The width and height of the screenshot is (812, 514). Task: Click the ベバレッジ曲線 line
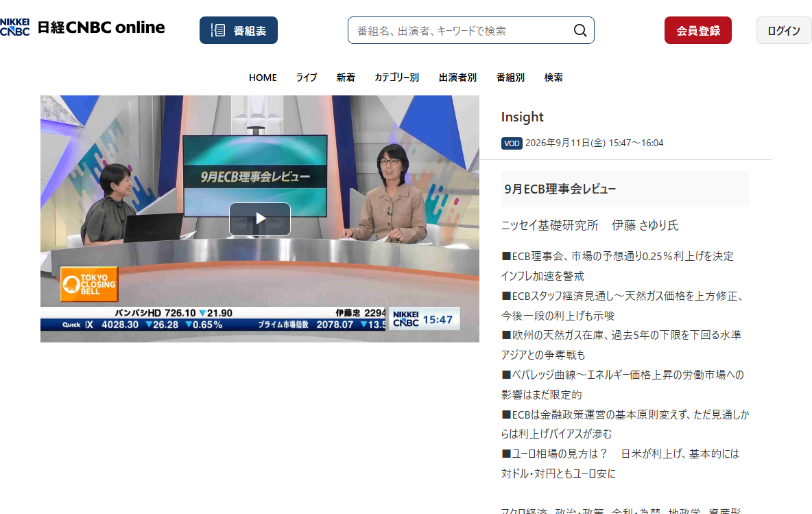623,375
